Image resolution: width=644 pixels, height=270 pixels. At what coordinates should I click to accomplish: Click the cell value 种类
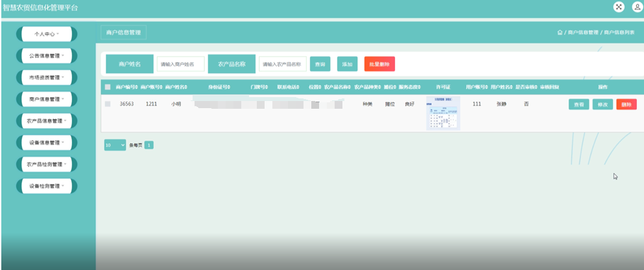[x=368, y=104]
